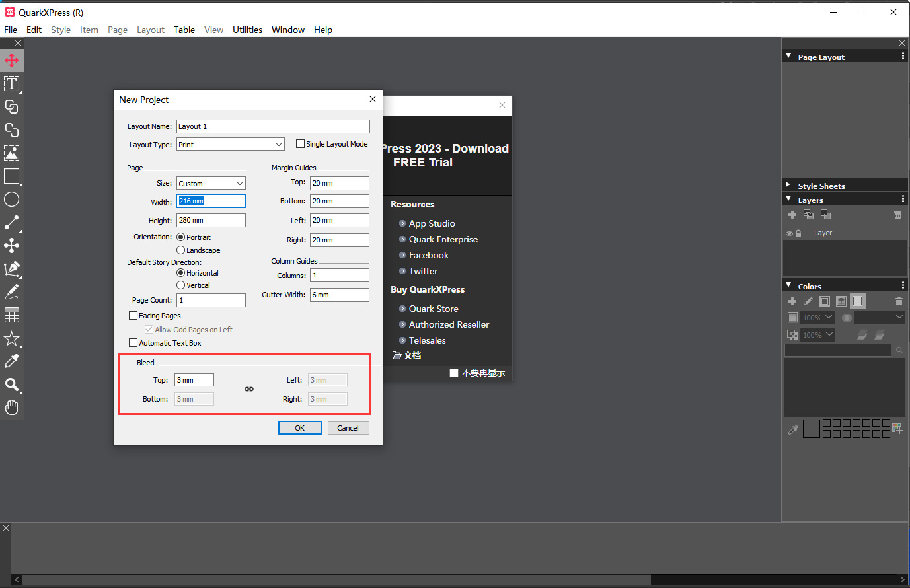Toggle Layer visibility eye icon

(789, 233)
